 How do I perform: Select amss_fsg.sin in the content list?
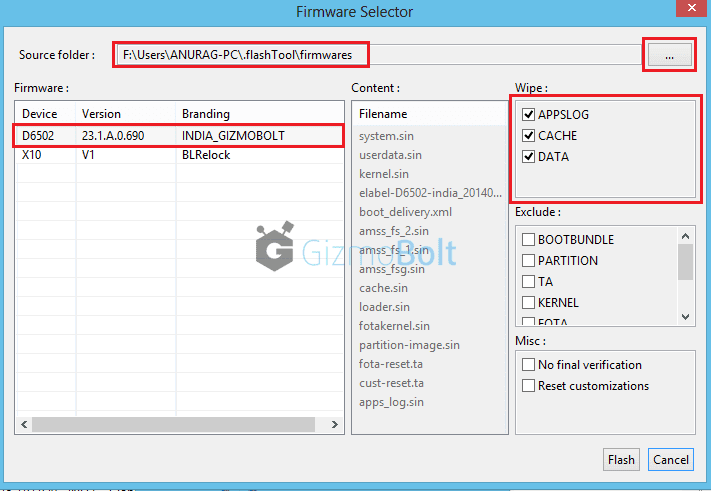(392, 269)
